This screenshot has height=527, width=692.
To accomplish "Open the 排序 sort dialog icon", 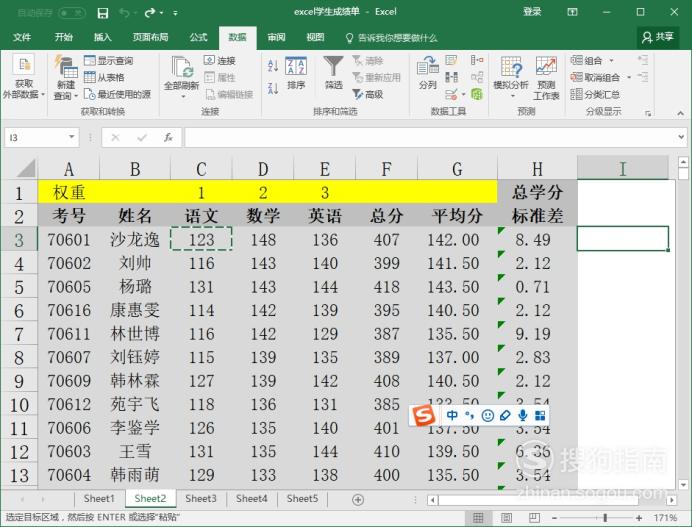I will (296, 73).
